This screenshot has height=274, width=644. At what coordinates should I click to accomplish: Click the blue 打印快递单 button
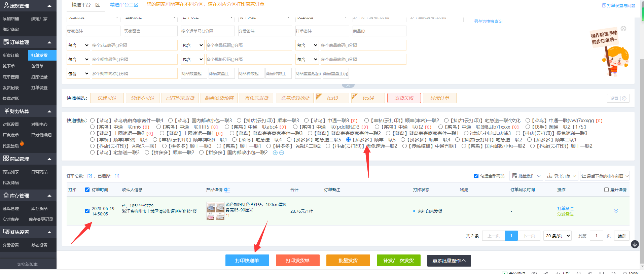point(247,261)
